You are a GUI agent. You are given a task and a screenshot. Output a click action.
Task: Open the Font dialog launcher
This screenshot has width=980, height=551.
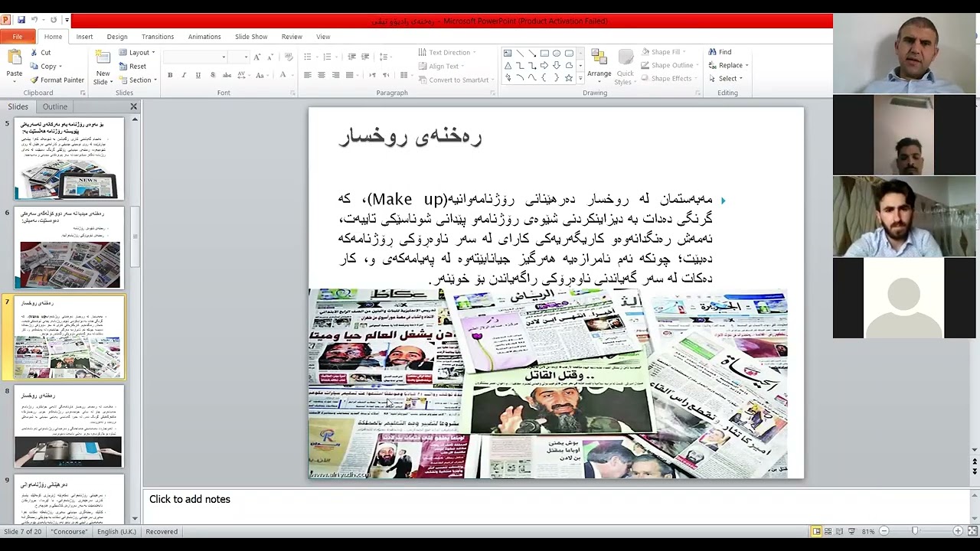pyautogui.click(x=292, y=93)
